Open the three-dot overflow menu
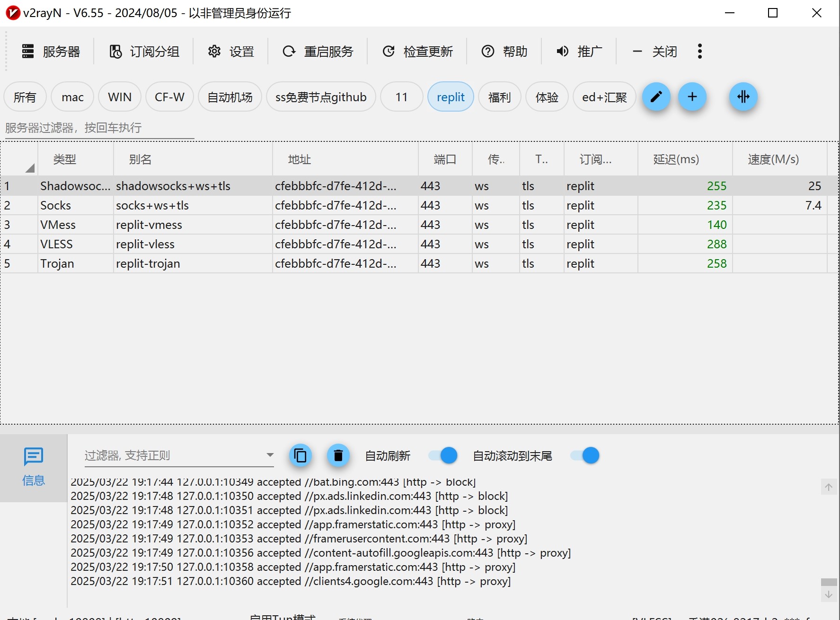The height and width of the screenshot is (620, 840). click(699, 52)
